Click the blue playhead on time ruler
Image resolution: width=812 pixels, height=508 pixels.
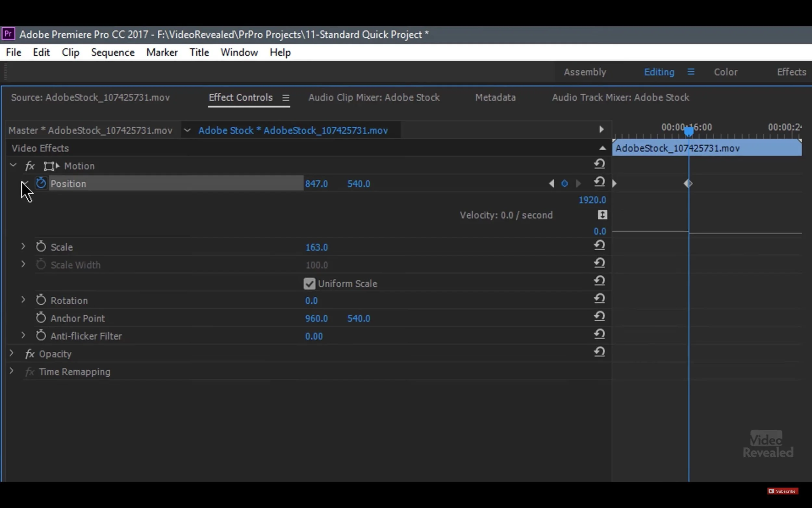click(689, 131)
